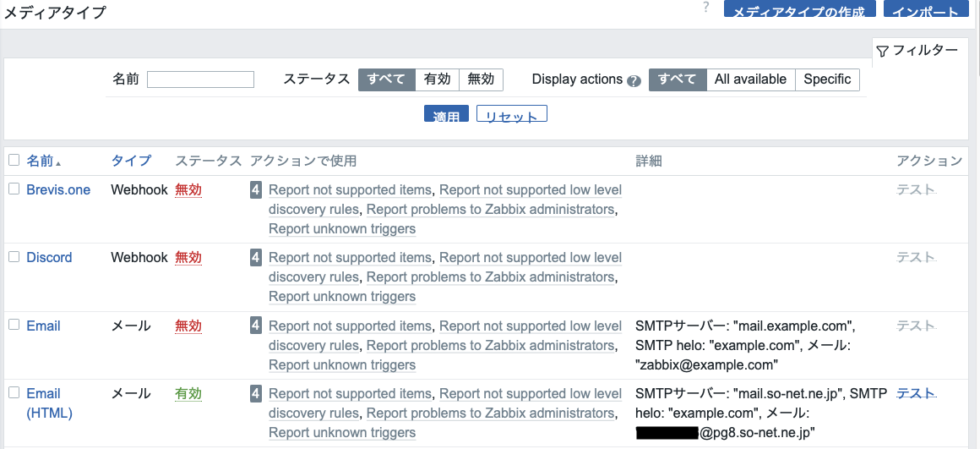Open Report unknown triggers in Brevis.one row
The width and height of the screenshot is (980, 449).
click(342, 229)
